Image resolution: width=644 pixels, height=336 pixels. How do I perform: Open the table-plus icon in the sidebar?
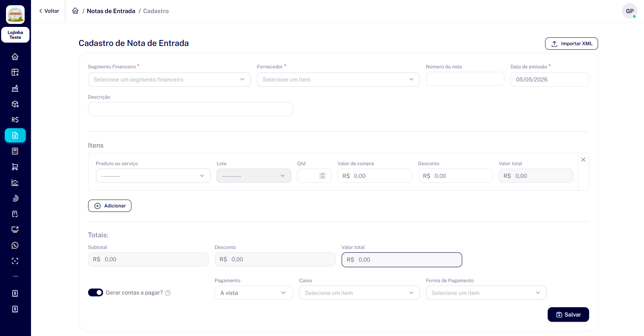tap(15, 73)
